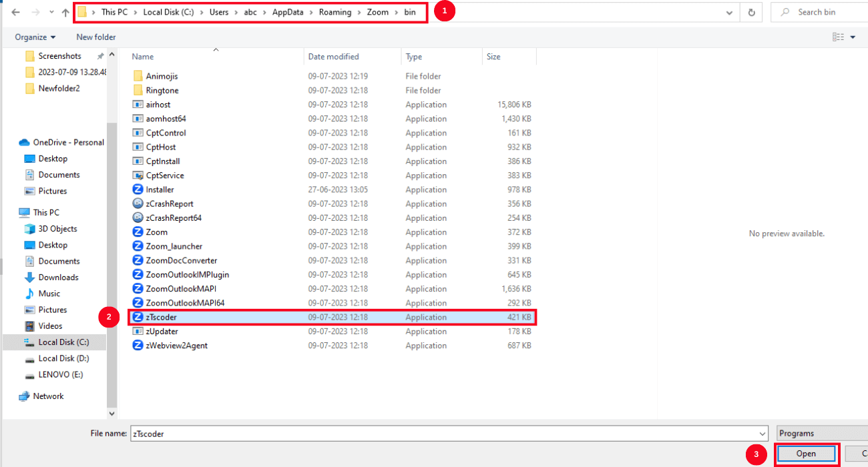
Task: Sort by Date modified column header
Action: coord(333,57)
